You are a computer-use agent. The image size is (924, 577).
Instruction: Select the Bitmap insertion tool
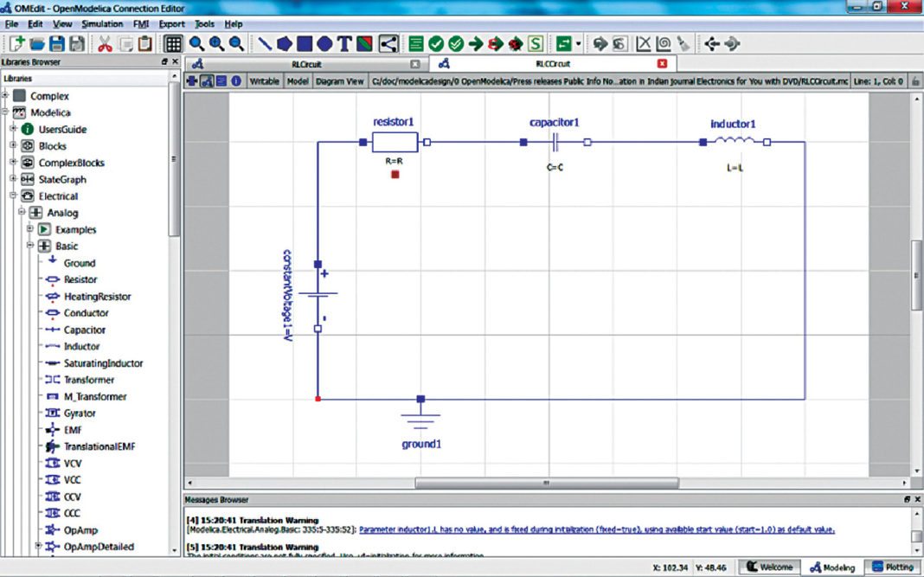click(x=365, y=43)
